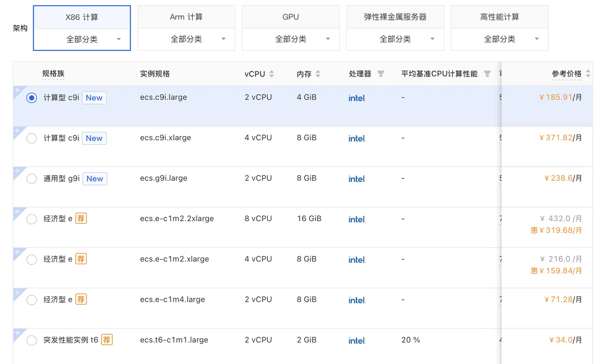Choose the 通用型 g9i instance radio button
596x364 pixels.
click(32, 179)
